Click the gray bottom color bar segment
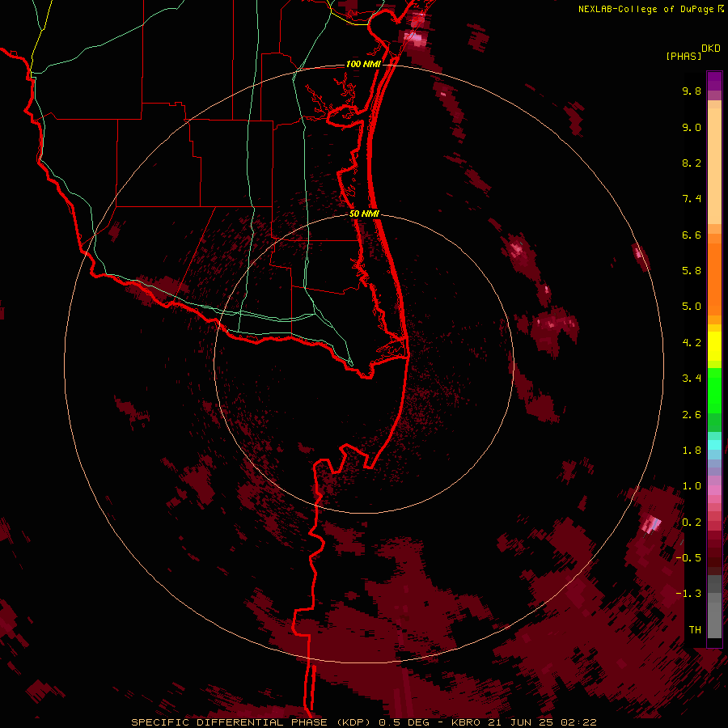 click(x=714, y=620)
